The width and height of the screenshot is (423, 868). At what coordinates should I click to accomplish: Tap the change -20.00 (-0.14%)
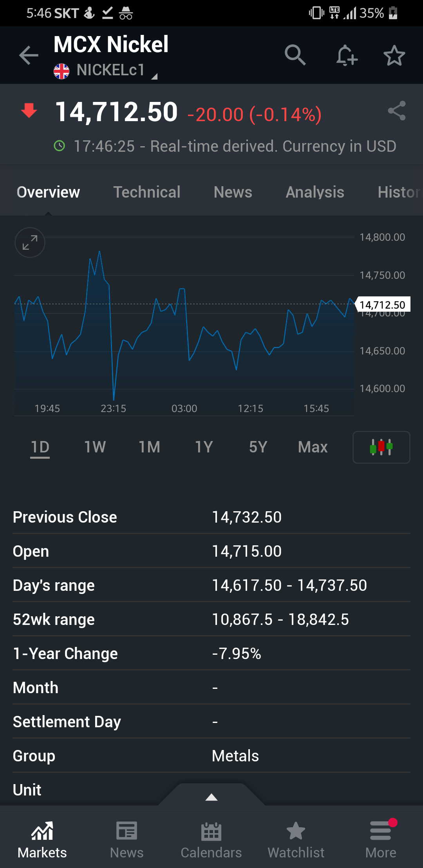tap(255, 114)
